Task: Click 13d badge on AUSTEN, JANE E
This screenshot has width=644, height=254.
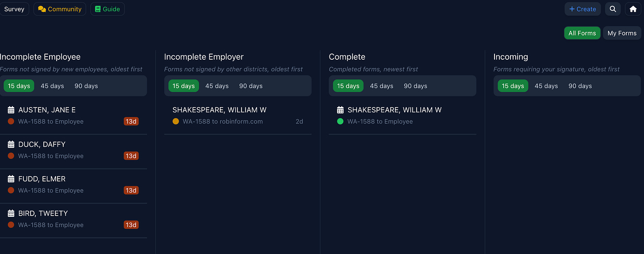Action: pos(131,121)
